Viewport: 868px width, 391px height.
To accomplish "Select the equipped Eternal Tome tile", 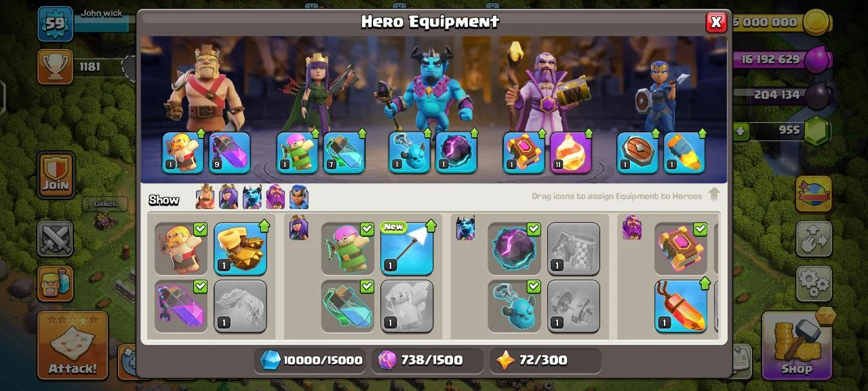I will [681, 248].
